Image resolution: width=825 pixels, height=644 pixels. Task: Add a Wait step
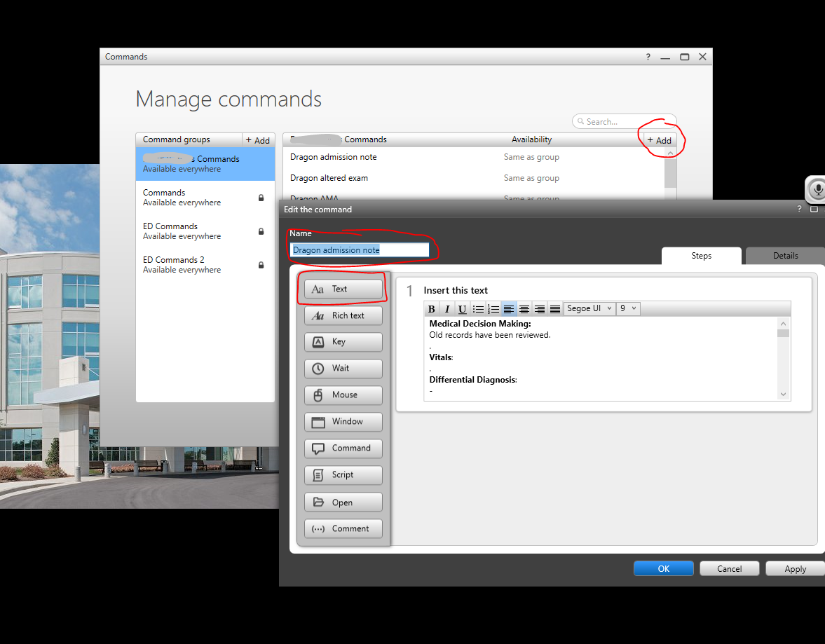pos(343,369)
